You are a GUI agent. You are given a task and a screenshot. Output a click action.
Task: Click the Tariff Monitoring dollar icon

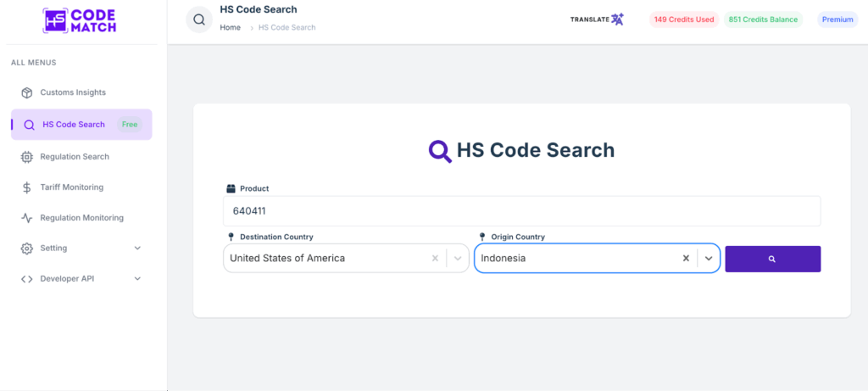[x=27, y=187]
